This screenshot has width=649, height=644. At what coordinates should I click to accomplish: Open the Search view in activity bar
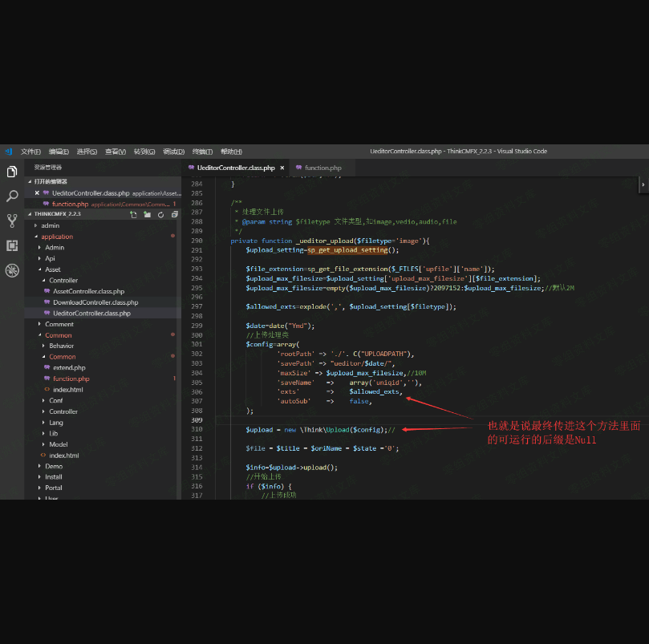pyautogui.click(x=12, y=196)
